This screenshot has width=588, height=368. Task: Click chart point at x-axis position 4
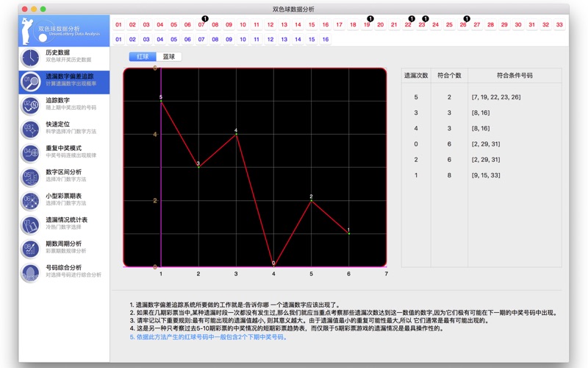point(273,266)
